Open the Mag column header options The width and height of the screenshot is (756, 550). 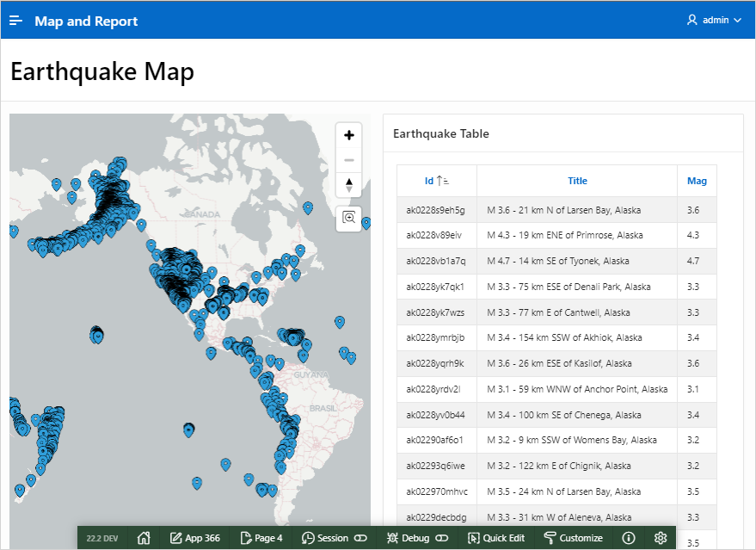[697, 181]
